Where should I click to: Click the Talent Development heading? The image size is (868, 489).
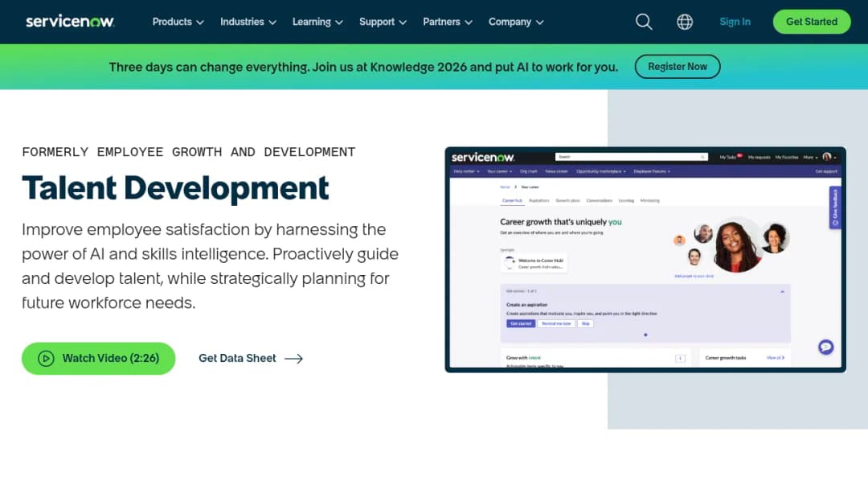[175, 187]
